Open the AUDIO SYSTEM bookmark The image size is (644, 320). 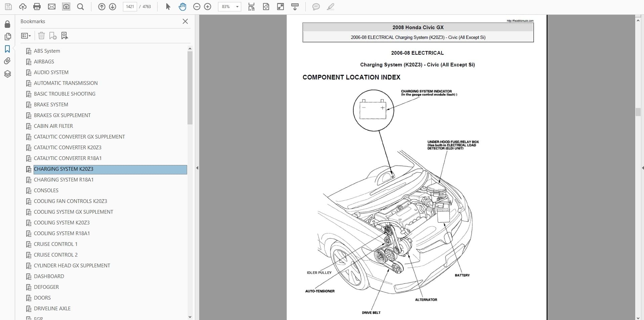click(x=51, y=72)
